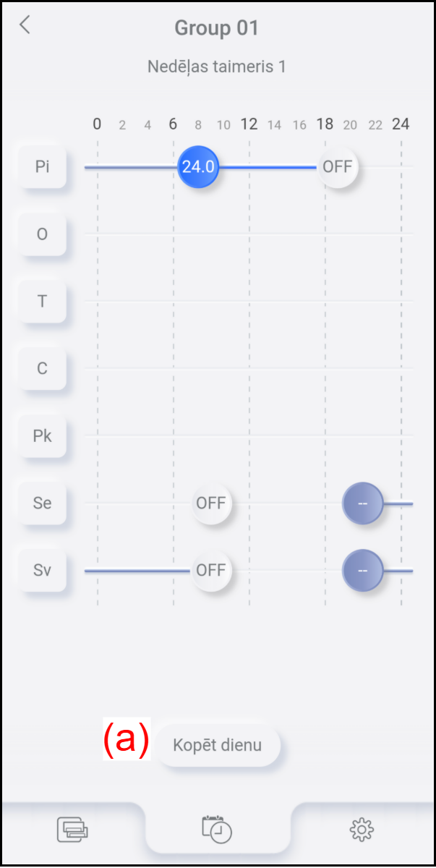The width and height of the screenshot is (436, 868).
Task: Tap the empty O row timeline
Action: [249, 234]
